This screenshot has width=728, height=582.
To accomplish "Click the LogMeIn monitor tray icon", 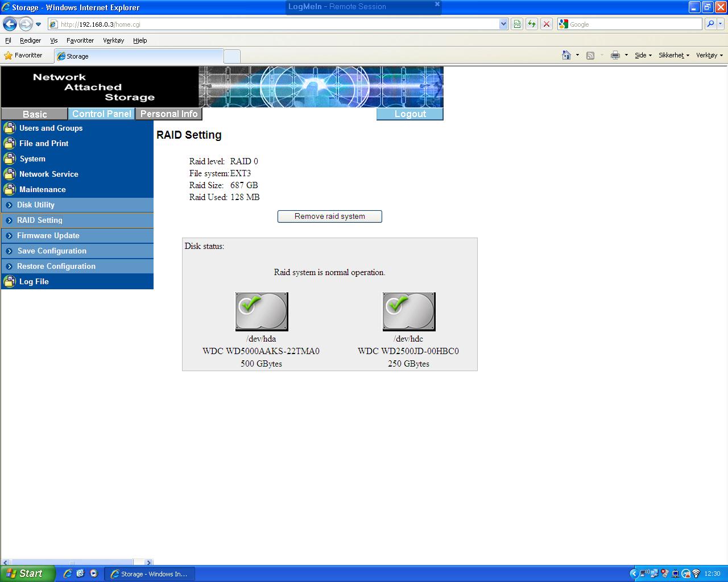I will point(675,573).
